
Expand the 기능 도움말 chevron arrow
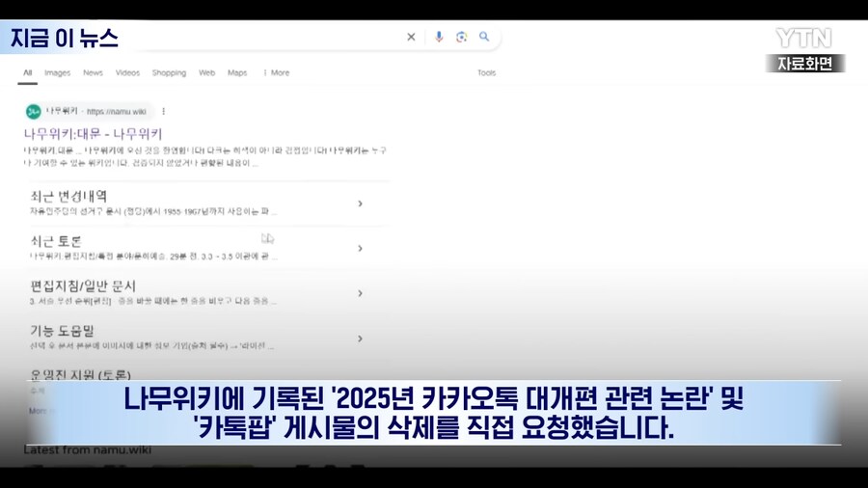(360, 339)
